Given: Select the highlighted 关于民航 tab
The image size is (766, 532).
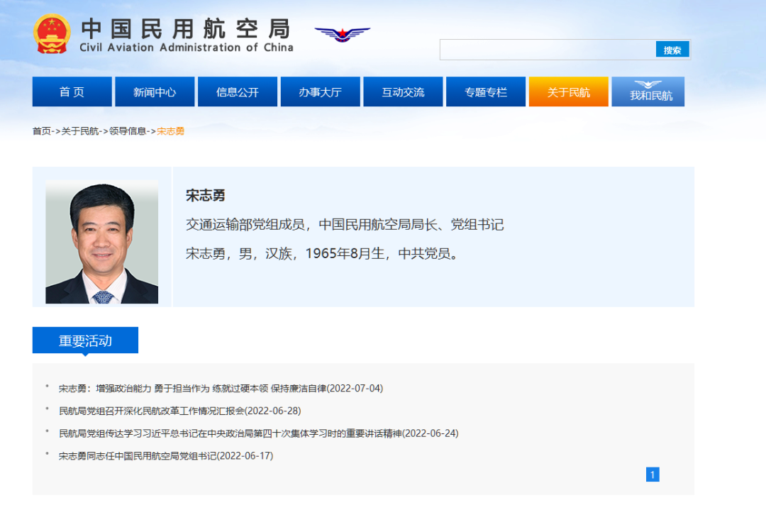Looking at the screenshot, I should [568, 92].
